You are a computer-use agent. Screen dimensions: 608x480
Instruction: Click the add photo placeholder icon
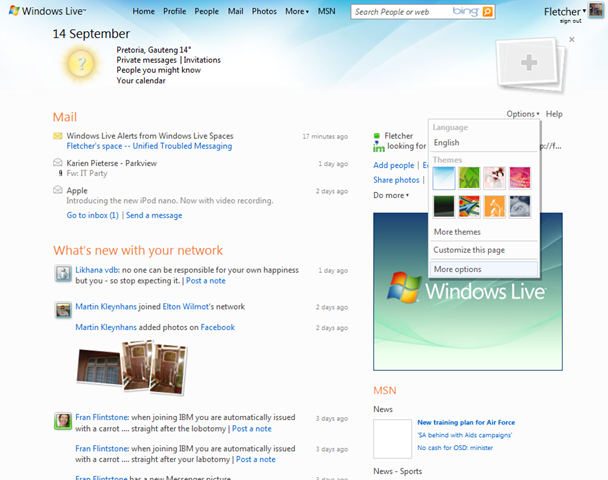pyautogui.click(x=529, y=63)
